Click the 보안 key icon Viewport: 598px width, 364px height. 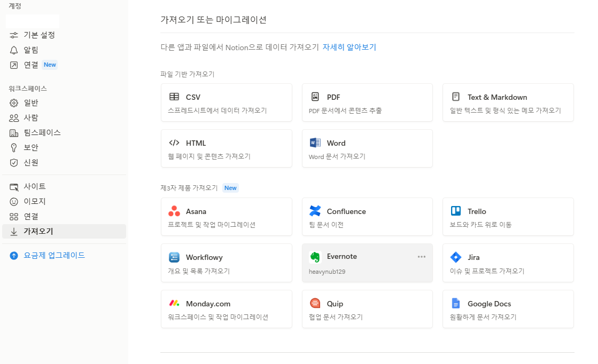[x=14, y=148]
